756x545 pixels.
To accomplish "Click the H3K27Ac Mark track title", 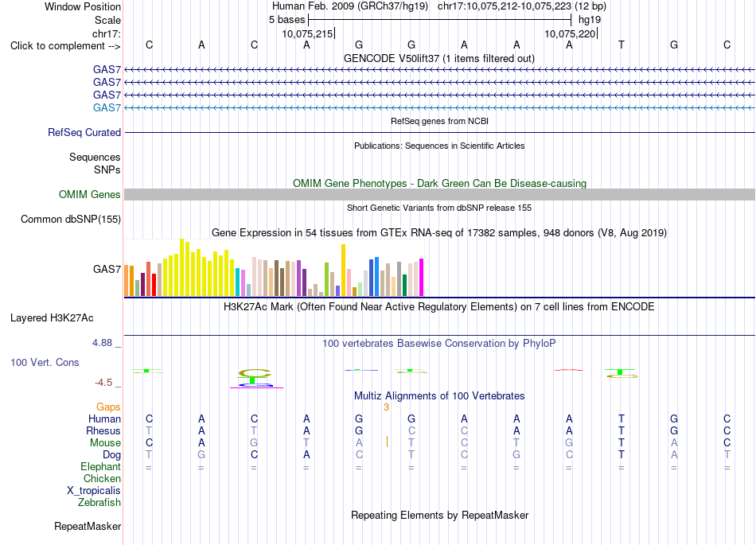I will click(x=439, y=306).
